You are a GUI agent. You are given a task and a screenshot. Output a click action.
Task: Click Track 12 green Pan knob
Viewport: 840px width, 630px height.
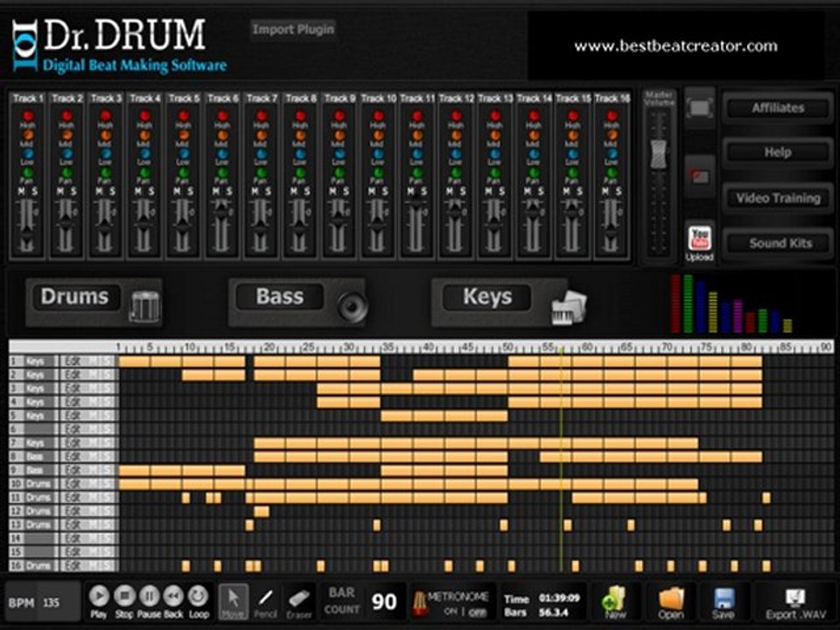(456, 173)
